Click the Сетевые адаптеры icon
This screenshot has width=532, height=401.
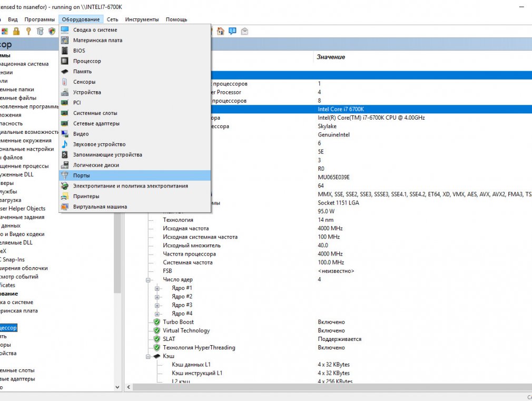click(x=65, y=124)
